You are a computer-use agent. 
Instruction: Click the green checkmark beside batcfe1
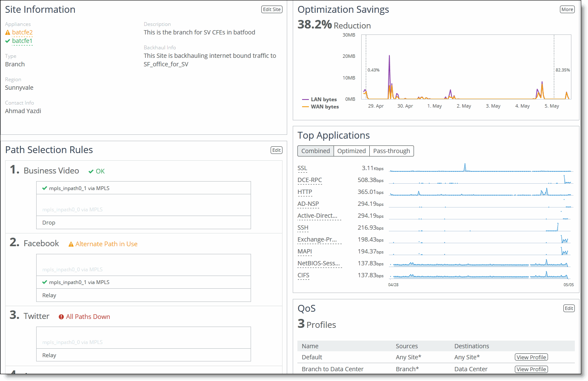[x=8, y=41]
